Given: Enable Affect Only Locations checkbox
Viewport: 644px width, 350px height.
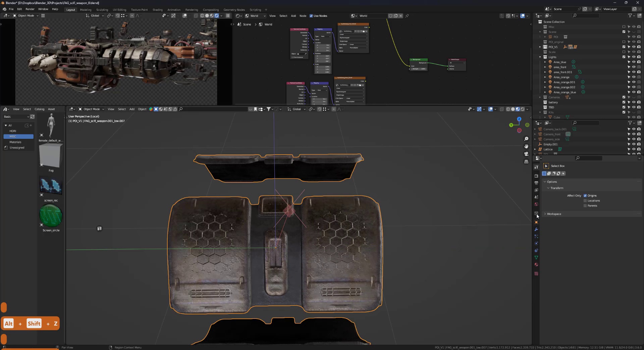Looking at the screenshot, I should [x=585, y=200].
